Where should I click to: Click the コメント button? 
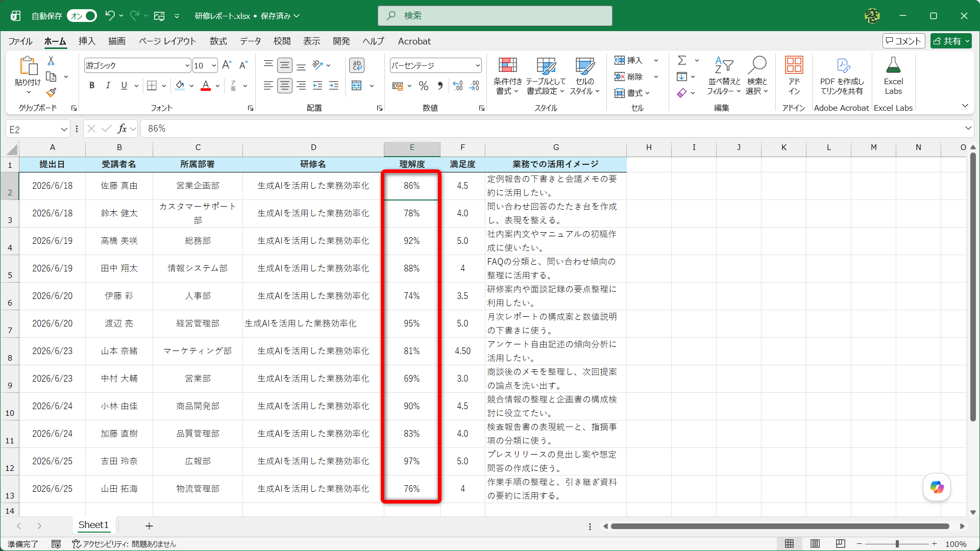903,41
